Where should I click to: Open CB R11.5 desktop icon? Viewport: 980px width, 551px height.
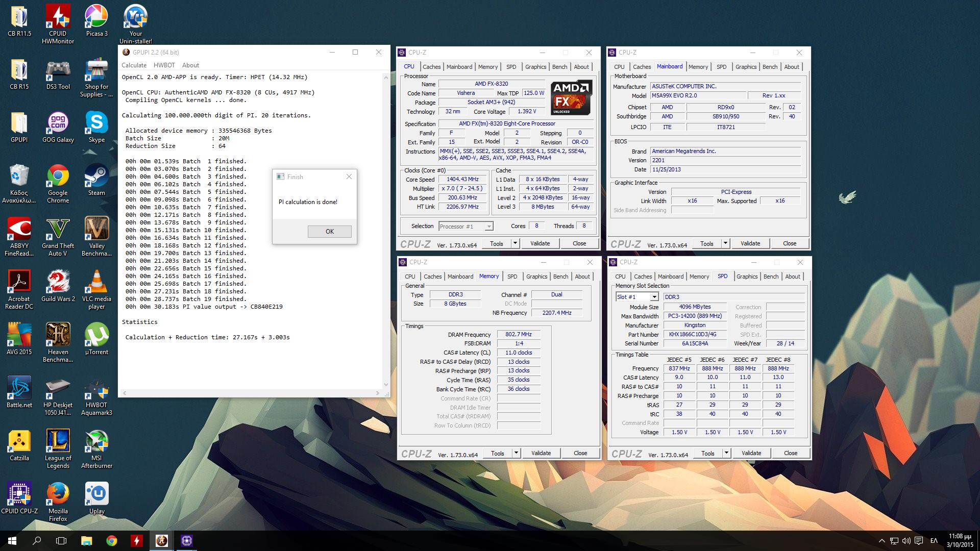19,20
